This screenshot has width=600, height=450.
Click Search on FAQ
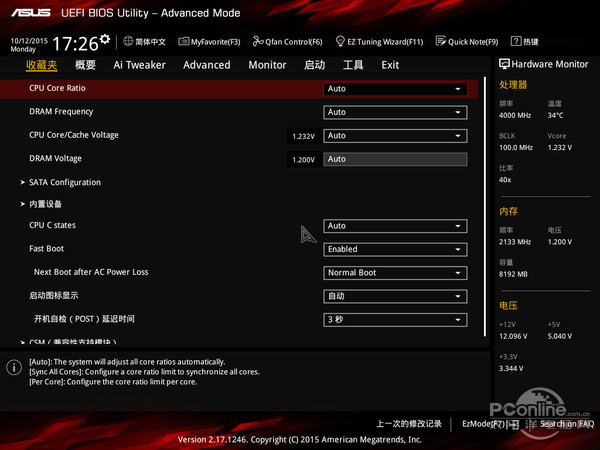(x=567, y=424)
